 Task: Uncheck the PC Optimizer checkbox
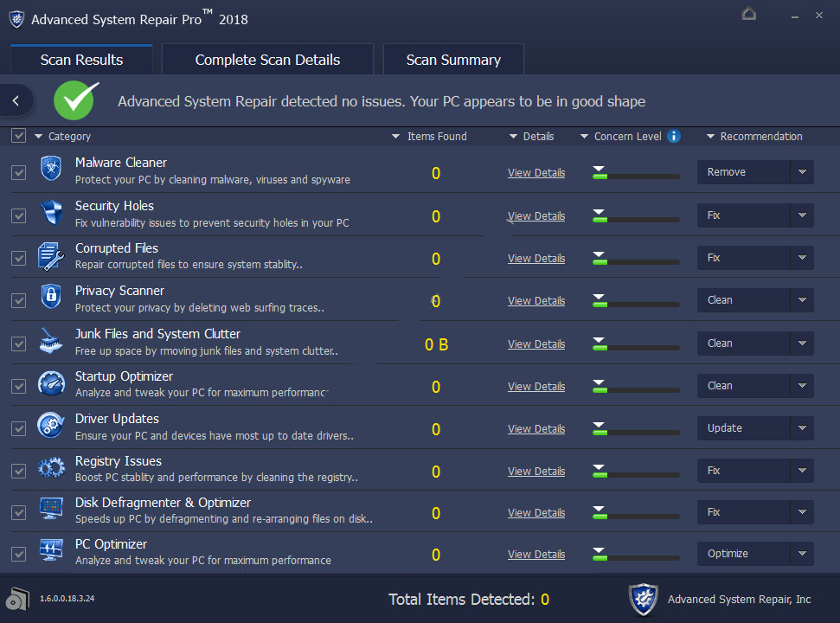tap(19, 554)
